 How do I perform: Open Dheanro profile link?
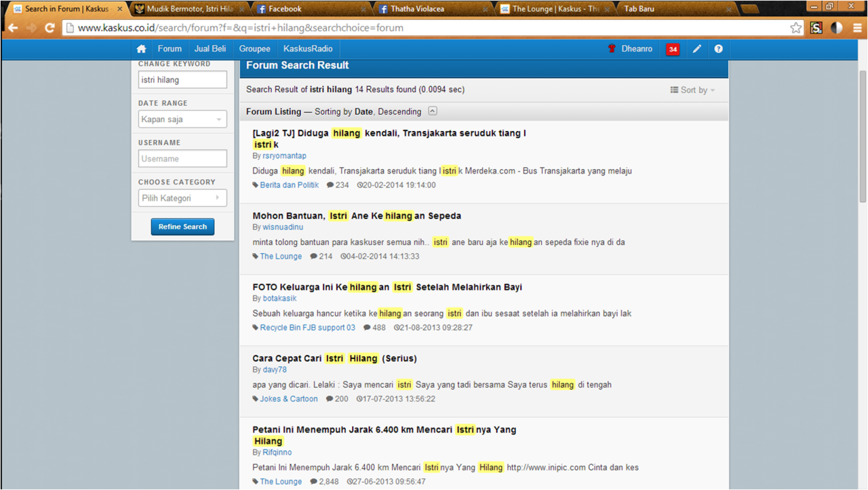[x=637, y=49]
